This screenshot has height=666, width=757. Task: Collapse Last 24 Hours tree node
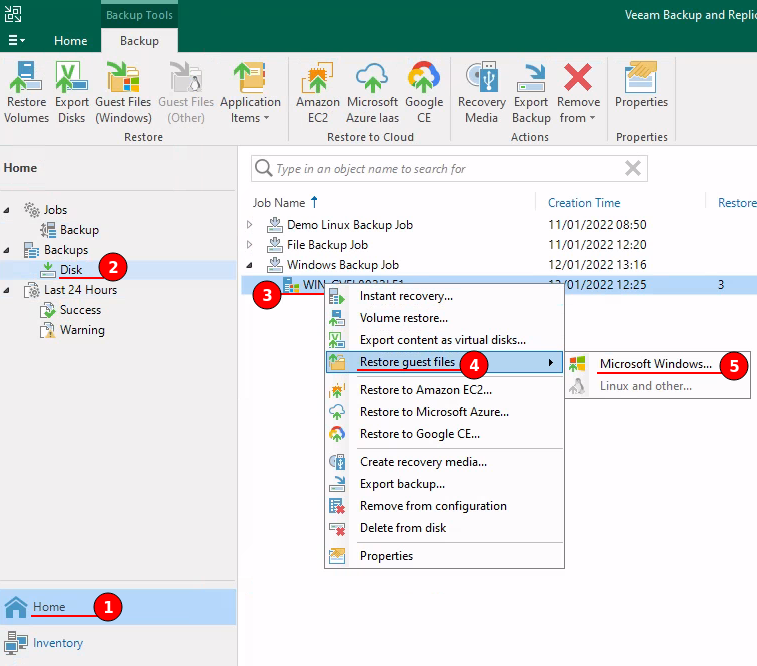(x=7, y=290)
